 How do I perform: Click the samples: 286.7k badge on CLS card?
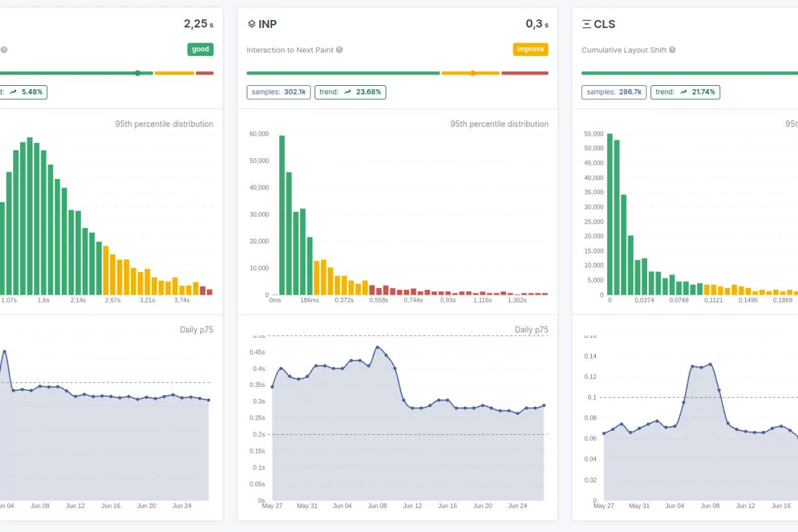[x=613, y=92]
